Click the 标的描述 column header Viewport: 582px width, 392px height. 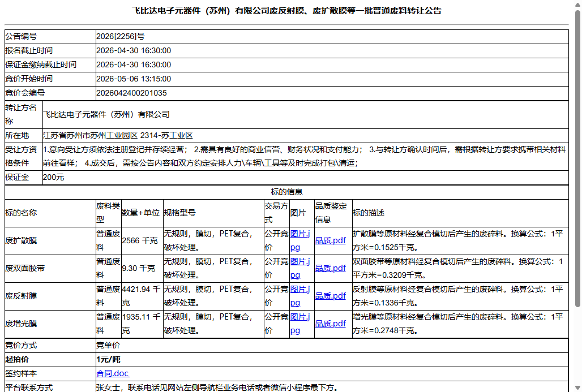coord(368,213)
